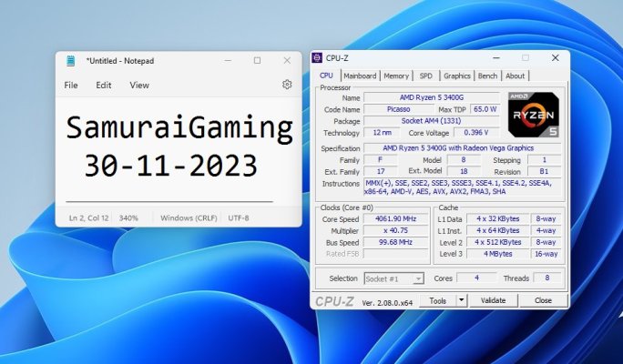Screen dimensions: 623x364
Task: Click the L1 Inst. 4 x 64 KBytes value
Action: coord(498,230)
